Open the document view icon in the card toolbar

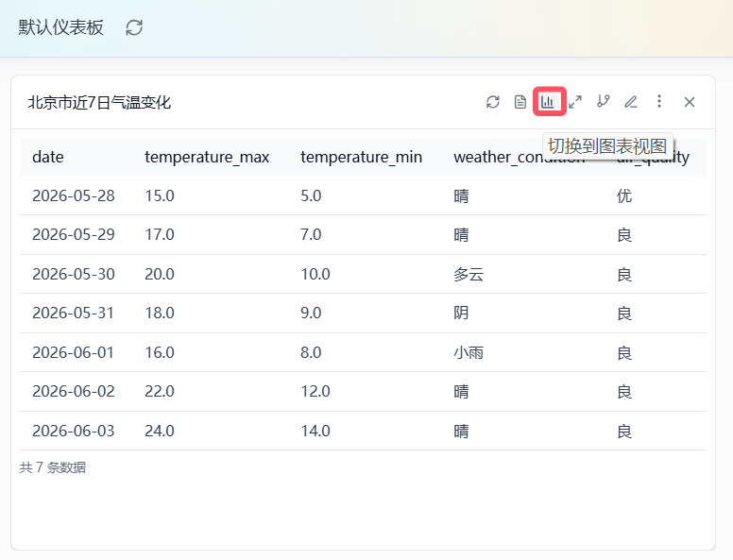[520, 102]
